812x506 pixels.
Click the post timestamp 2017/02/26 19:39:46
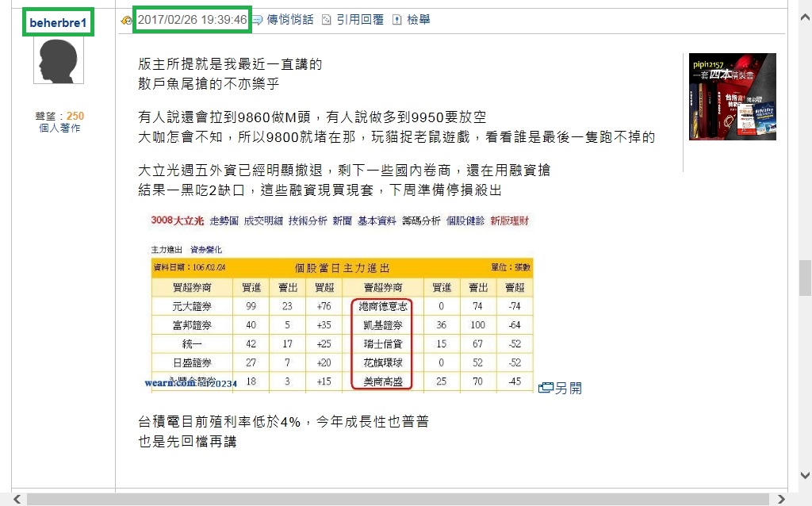[192, 20]
